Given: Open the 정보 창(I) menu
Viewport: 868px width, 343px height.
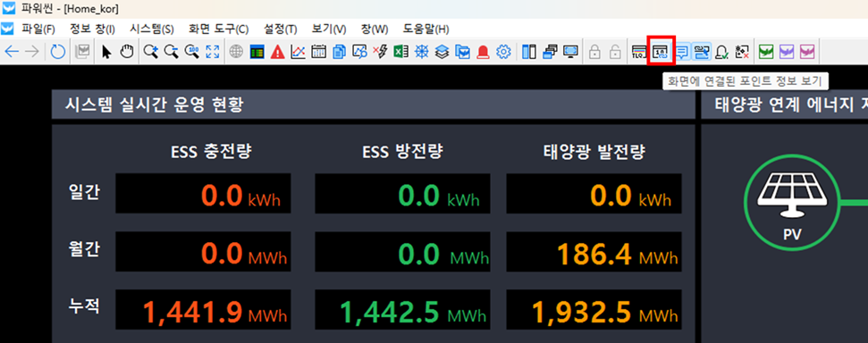Looking at the screenshot, I should point(92,29).
